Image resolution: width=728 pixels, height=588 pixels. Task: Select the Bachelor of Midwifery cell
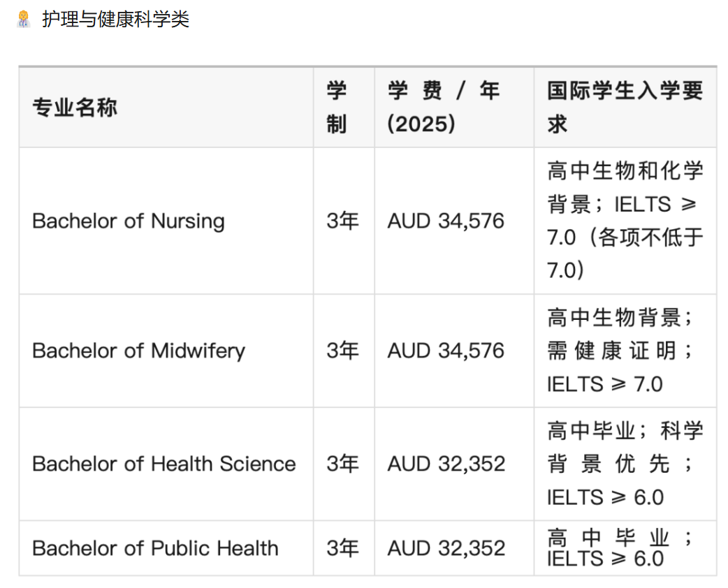coord(138,351)
